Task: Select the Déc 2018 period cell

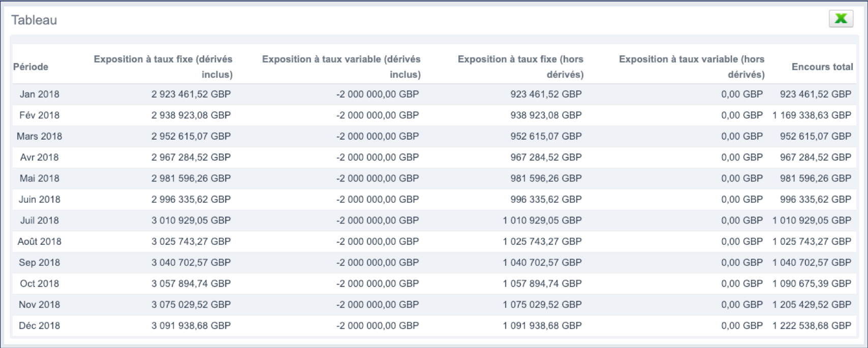Action: (x=40, y=326)
